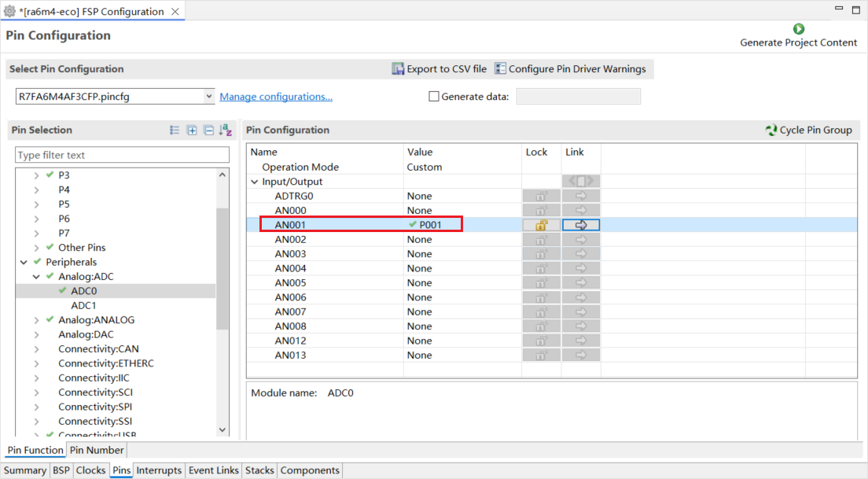
Task: Click the Export to CSV file label
Action: coord(447,68)
